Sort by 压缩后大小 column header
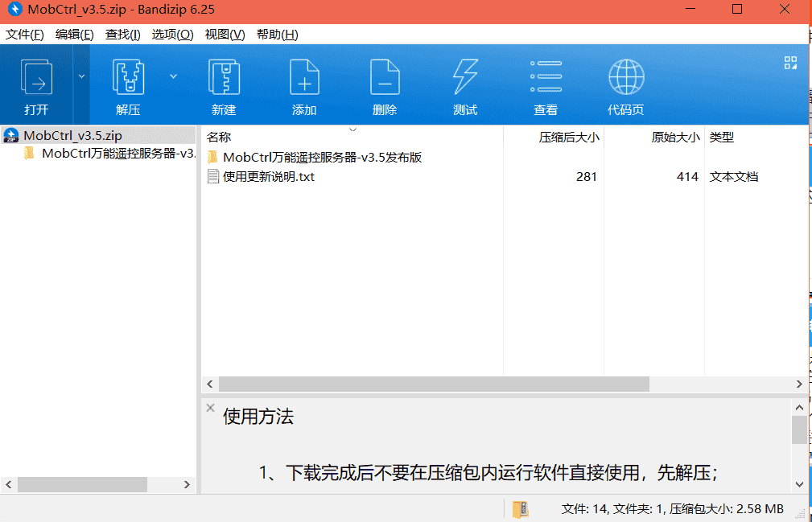Viewport: 812px width, 522px height. [569, 137]
